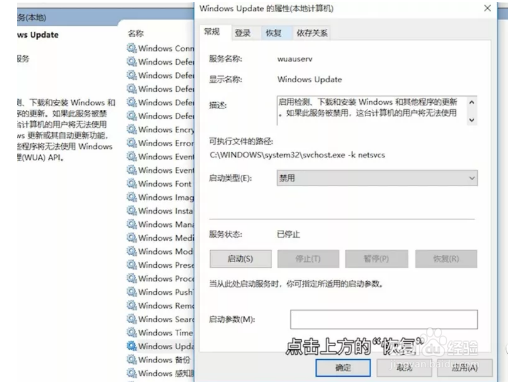Click the gear icon beside Windows Conn service
508x382 pixels.
tap(132, 48)
